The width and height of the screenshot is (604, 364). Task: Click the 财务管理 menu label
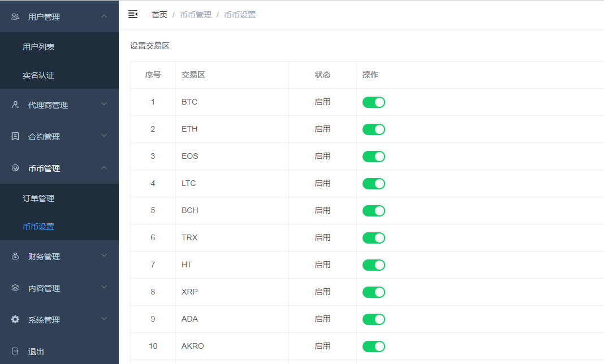coord(44,257)
